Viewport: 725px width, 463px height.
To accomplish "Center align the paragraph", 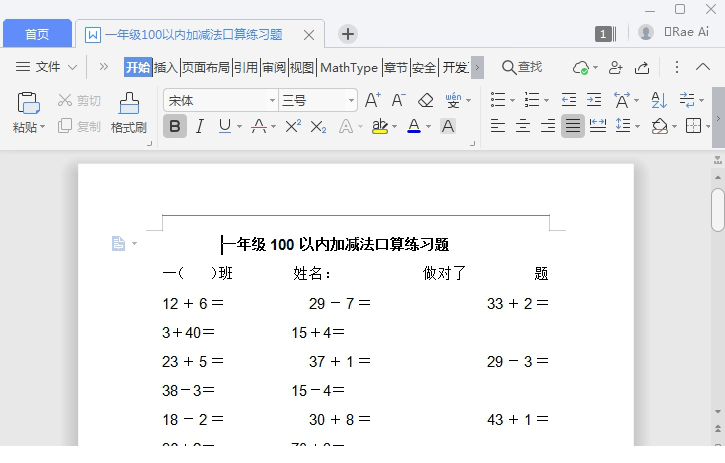I will click(x=522, y=126).
